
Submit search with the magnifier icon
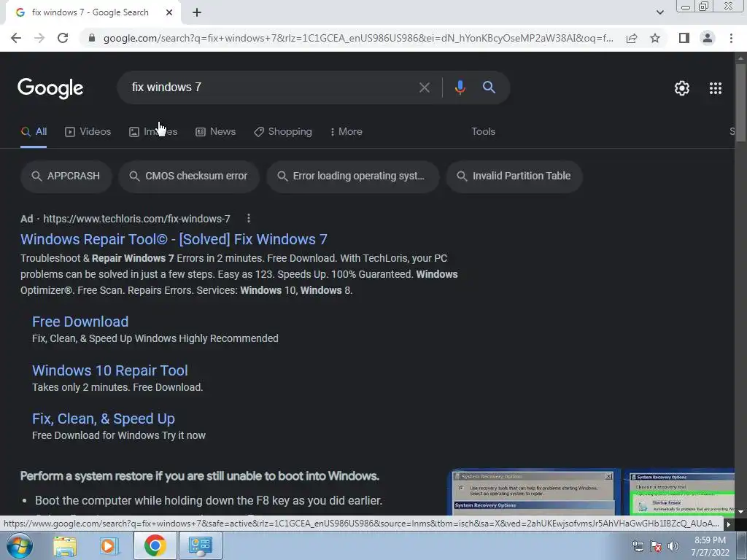(x=489, y=87)
